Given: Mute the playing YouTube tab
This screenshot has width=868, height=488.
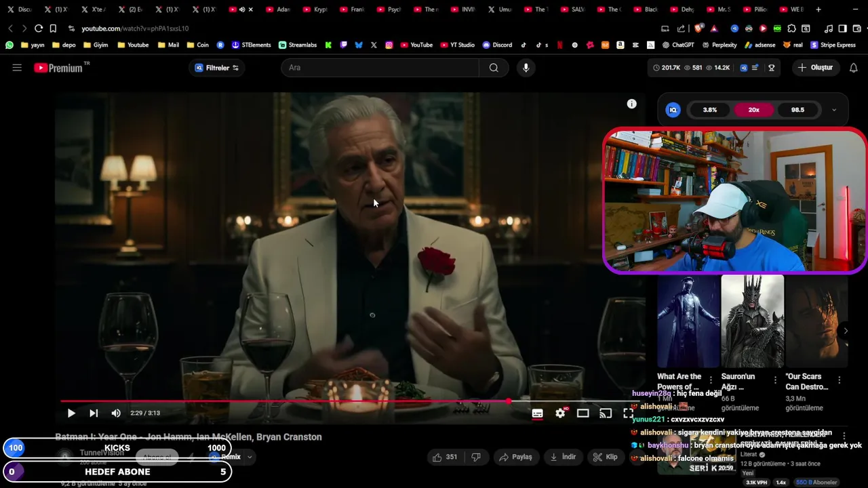Looking at the screenshot, I should click(242, 9).
